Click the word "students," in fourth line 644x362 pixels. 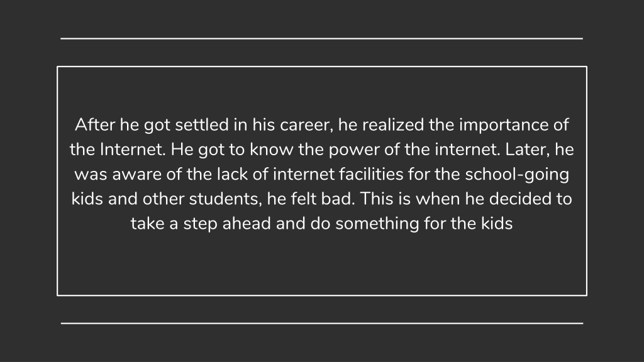(x=226, y=199)
